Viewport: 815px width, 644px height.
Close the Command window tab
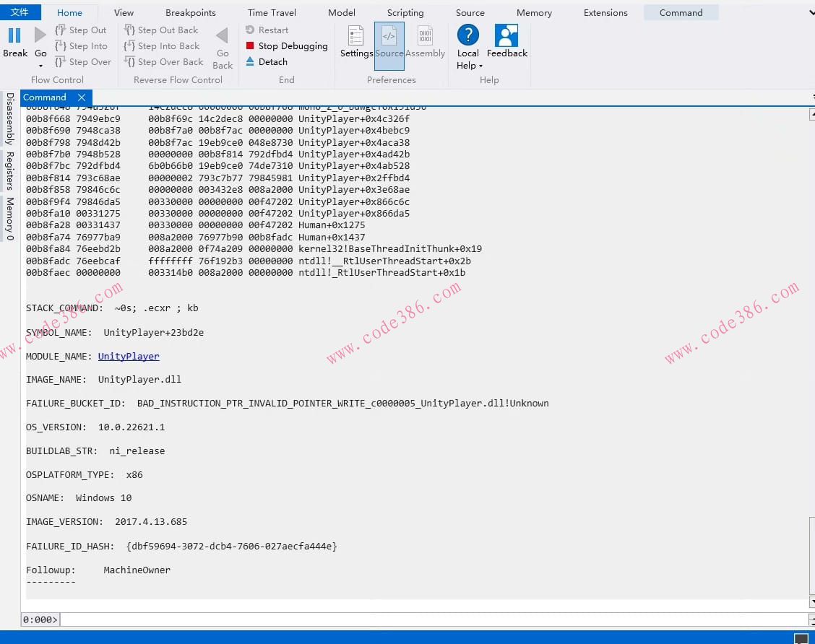tap(82, 97)
